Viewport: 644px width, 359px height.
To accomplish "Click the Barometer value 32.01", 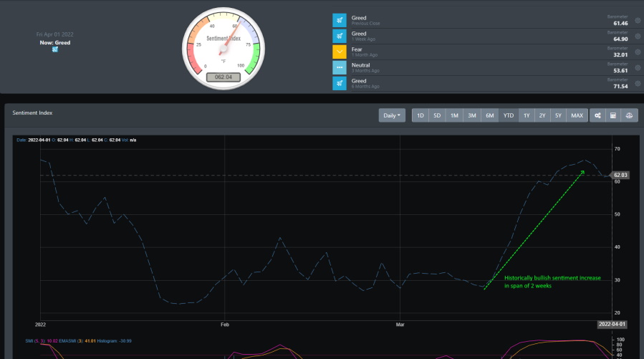I will point(620,54).
